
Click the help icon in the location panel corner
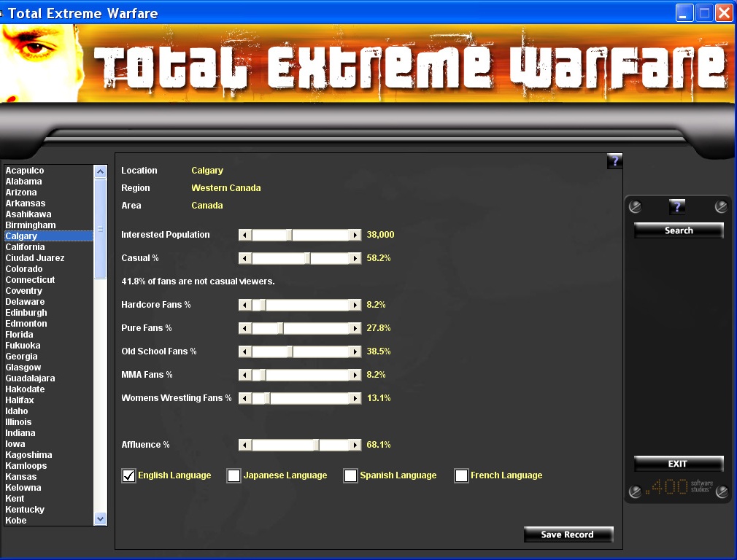[x=614, y=161]
